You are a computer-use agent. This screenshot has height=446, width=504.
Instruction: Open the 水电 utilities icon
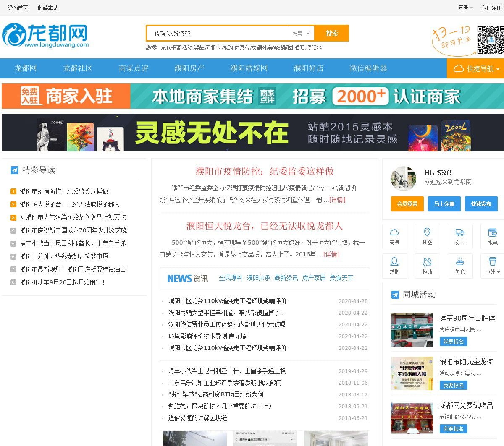tap(492, 237)
